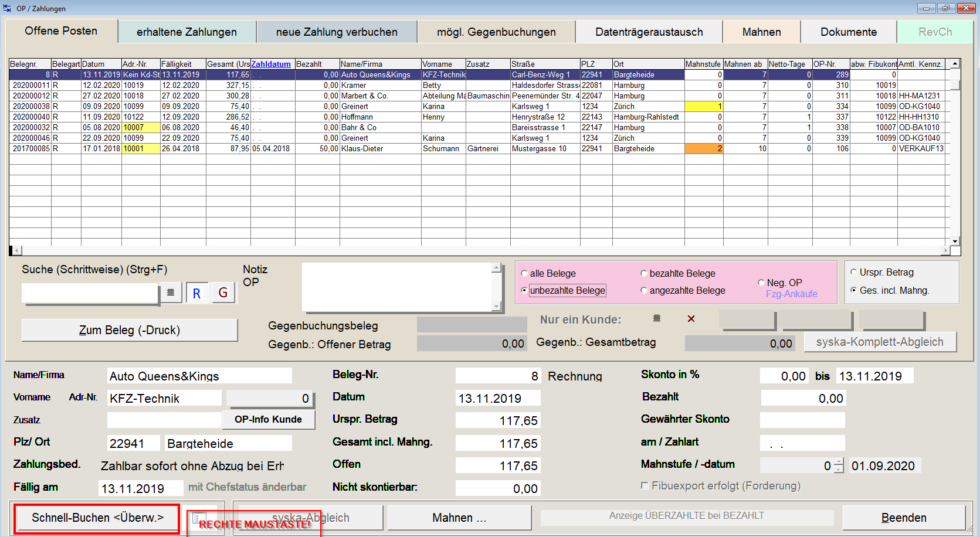Image resolution: width=980 pixels, height=537 pixels.
Task: Click the Name/Firma column header
Action: click(x=381, y=64)
